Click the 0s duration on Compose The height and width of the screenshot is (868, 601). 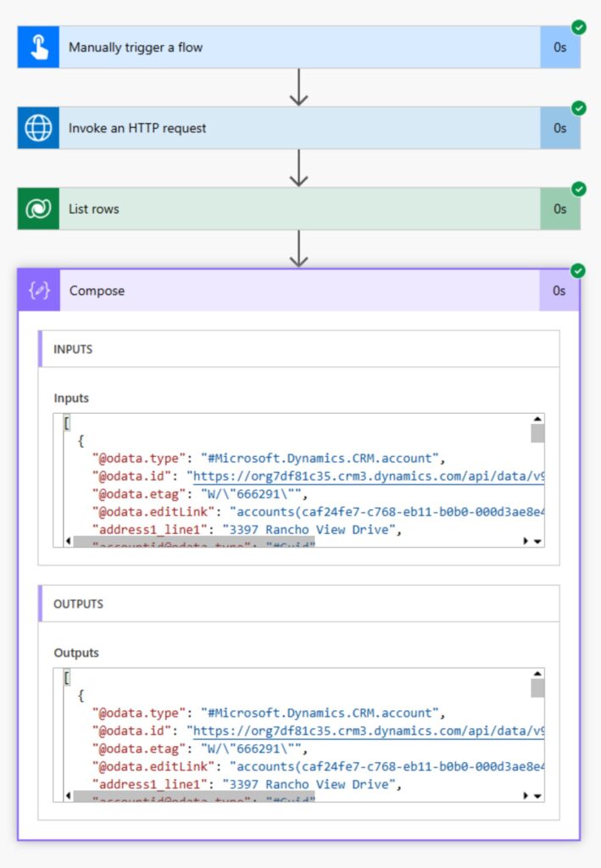coord(559,290)
